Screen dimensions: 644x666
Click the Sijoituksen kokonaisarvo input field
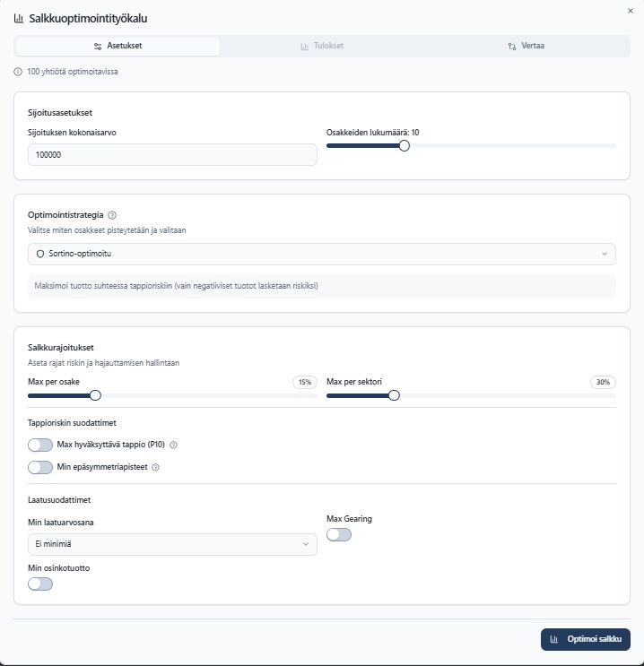172,155
